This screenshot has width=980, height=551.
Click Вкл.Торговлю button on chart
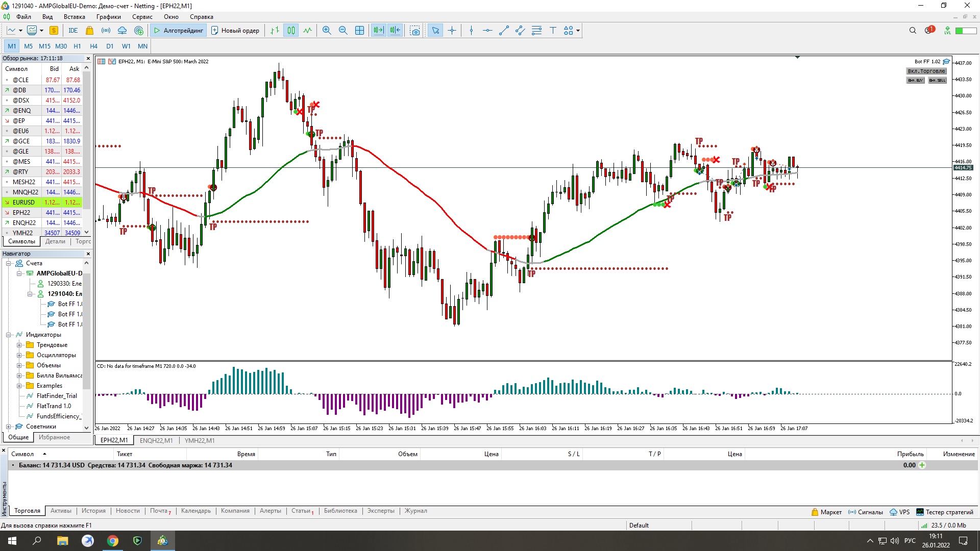click(x=926, y=71)
